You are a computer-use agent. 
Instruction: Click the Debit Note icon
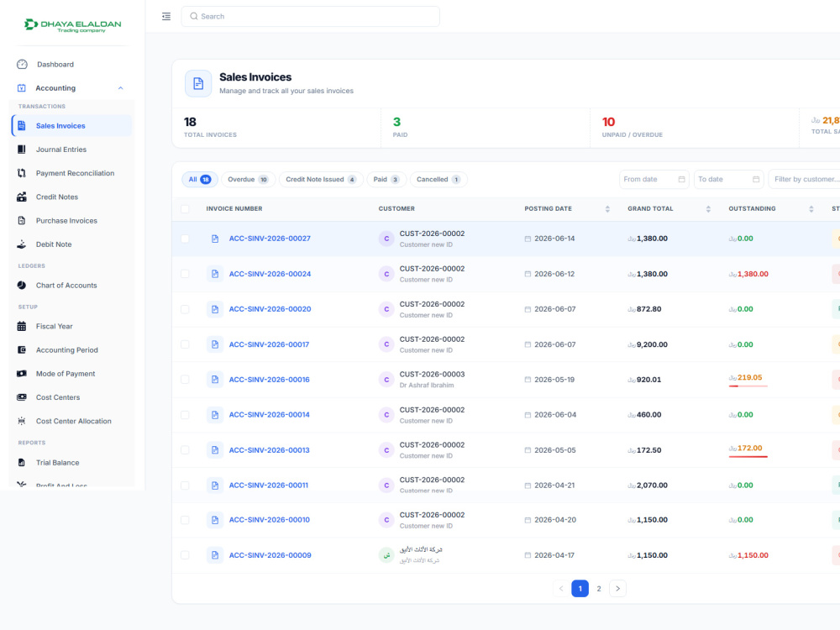22,244
